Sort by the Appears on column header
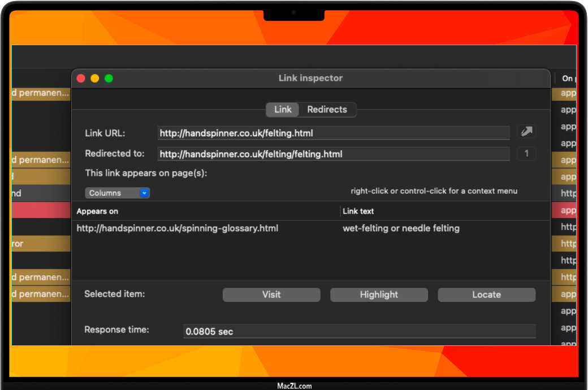 pyautogui.click(x=206, y=211)
